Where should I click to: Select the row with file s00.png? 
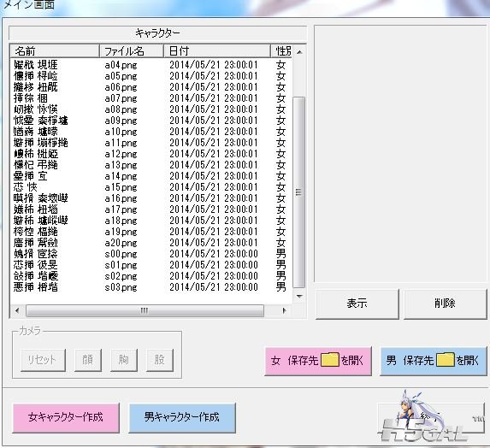(x=151, y=254)
